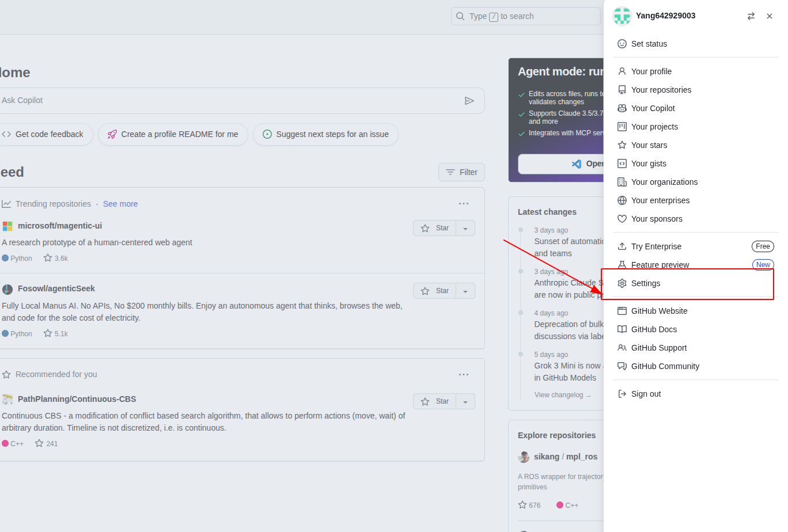Close the user menu panel
This screenshot has width=788, height=532.
click(x=770, y=16)
